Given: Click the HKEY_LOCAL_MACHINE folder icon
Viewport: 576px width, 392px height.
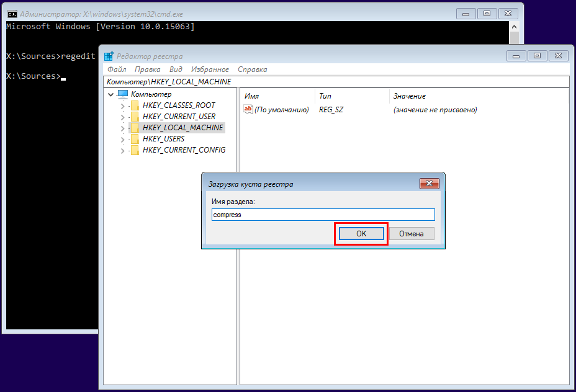Looking at the screenshot, I should click(135, 128).
